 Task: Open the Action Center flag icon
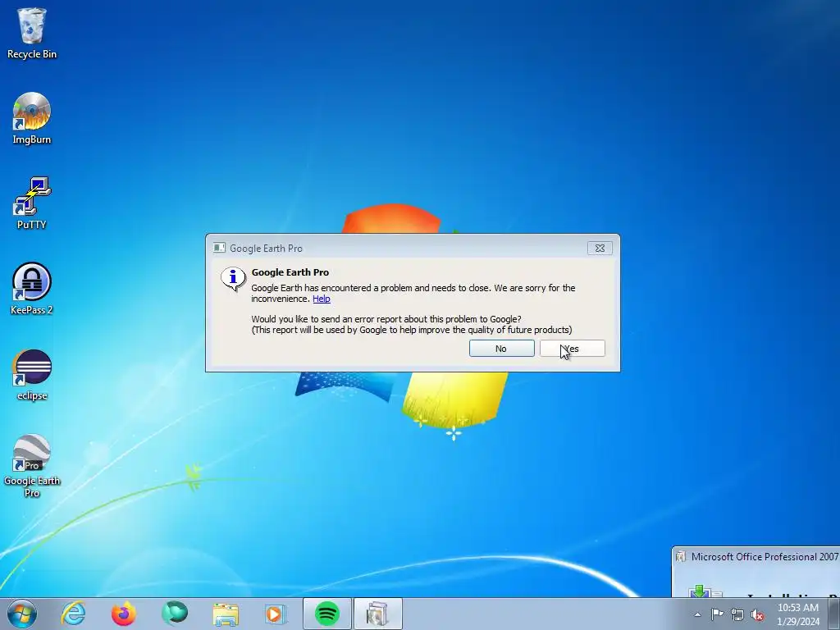point(717,614)
